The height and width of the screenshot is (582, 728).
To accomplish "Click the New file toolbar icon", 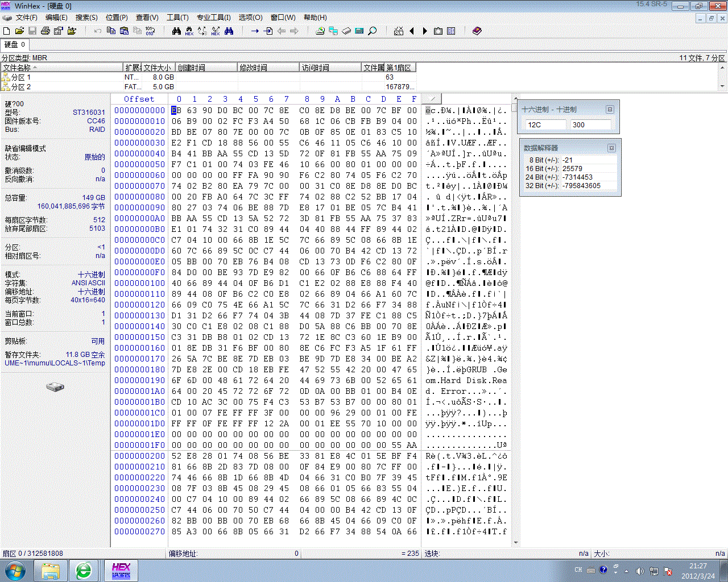I will point(7,31).
